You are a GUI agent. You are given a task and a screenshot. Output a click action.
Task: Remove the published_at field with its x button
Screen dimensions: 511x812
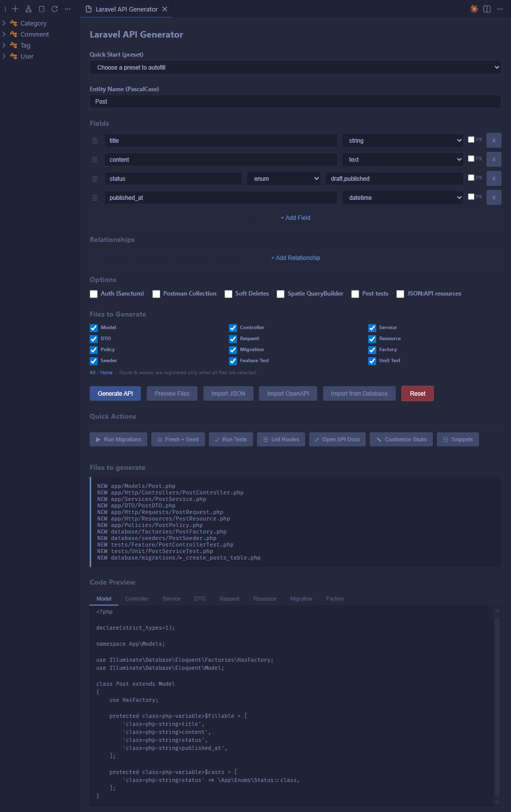[x=494, y=197]
